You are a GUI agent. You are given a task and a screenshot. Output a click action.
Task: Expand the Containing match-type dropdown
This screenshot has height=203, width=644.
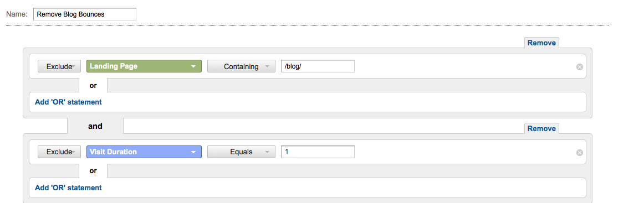241,66
